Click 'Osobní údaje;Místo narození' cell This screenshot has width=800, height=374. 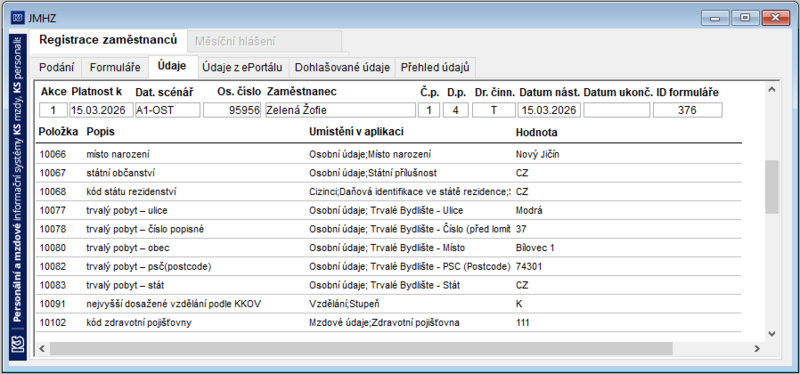click(370, 154)
